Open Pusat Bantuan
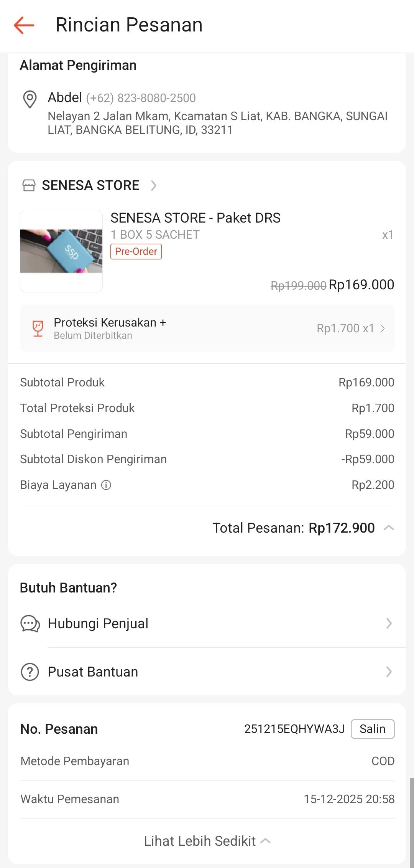This screenshot has height=868, width=414. point(93,672)
